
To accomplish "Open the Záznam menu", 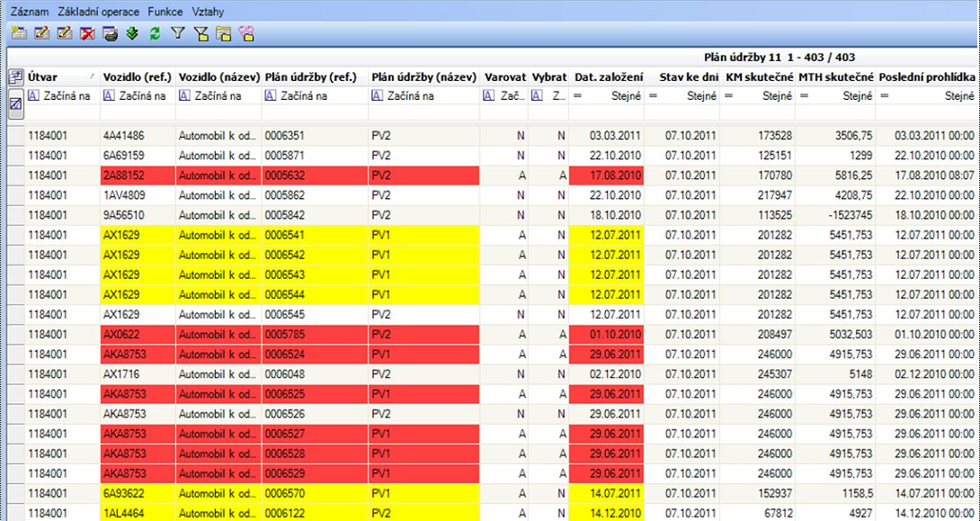I will [x=30, y=12].
